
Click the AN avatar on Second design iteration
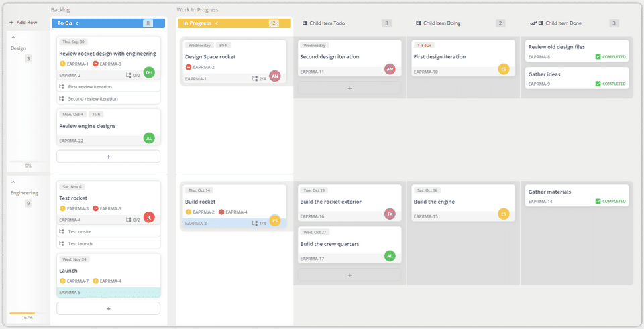coord(390,69)
